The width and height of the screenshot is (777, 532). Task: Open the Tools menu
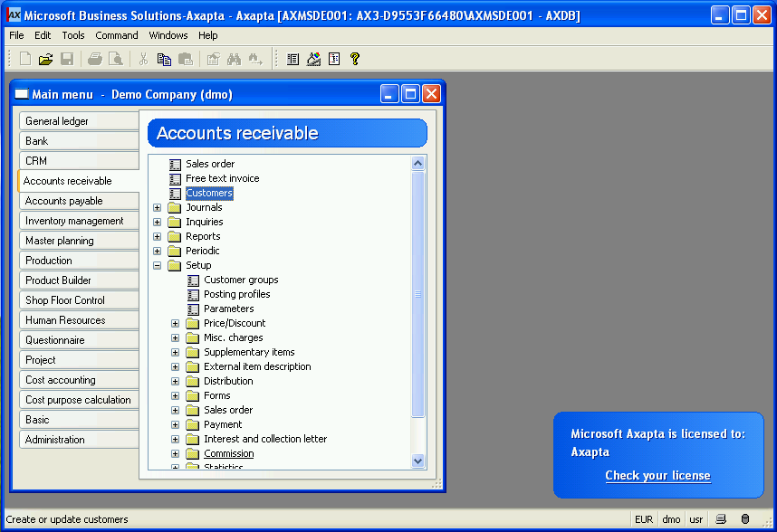pyautogui.click(x=73, y=35)
